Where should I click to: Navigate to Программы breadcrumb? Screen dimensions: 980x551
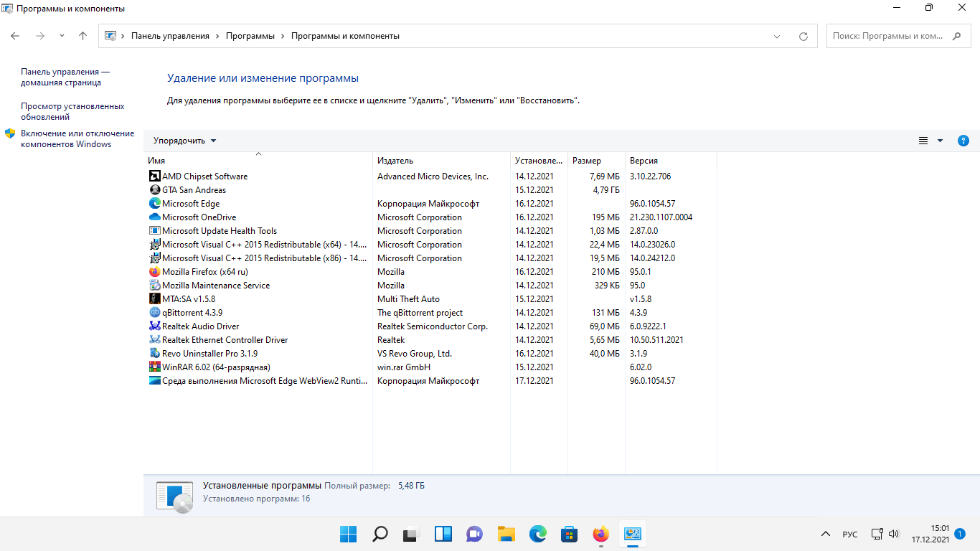pyautogui.click(x=250, y=36)
